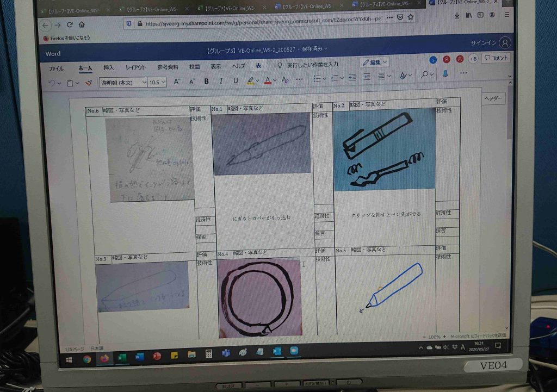Click the Undo arrow in Word ribbon

pyautogui.click(x=52, y=83)
